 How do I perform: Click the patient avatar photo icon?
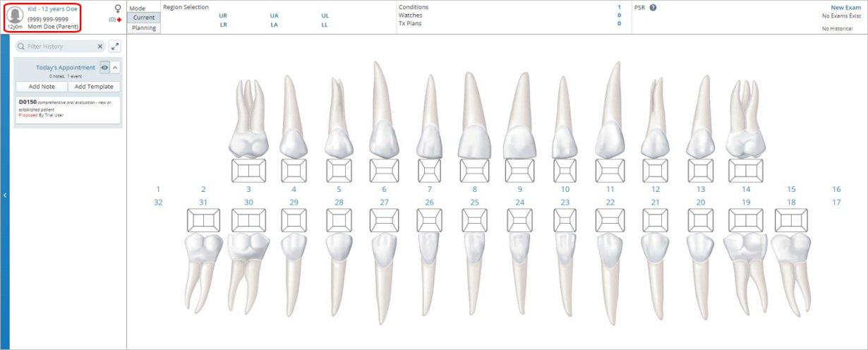tap(15, 16)
